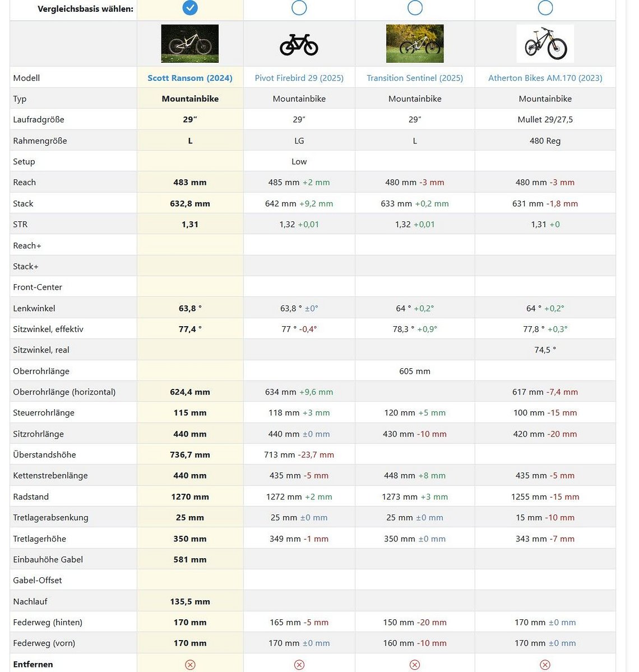Screen dimensions: 639x672
Task: Click the Federweg (hinten) row label
Action: (48, 622)
